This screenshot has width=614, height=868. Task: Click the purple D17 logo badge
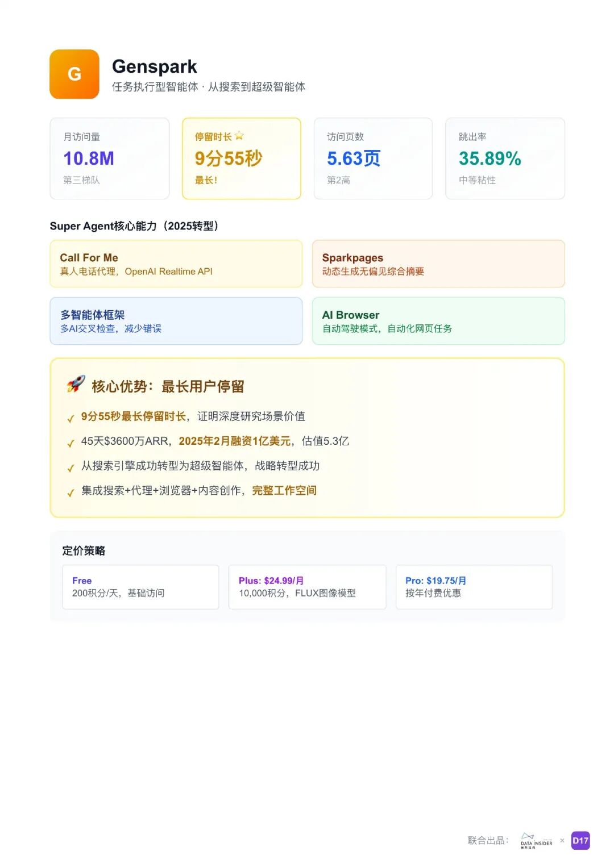tap(580, 841)
